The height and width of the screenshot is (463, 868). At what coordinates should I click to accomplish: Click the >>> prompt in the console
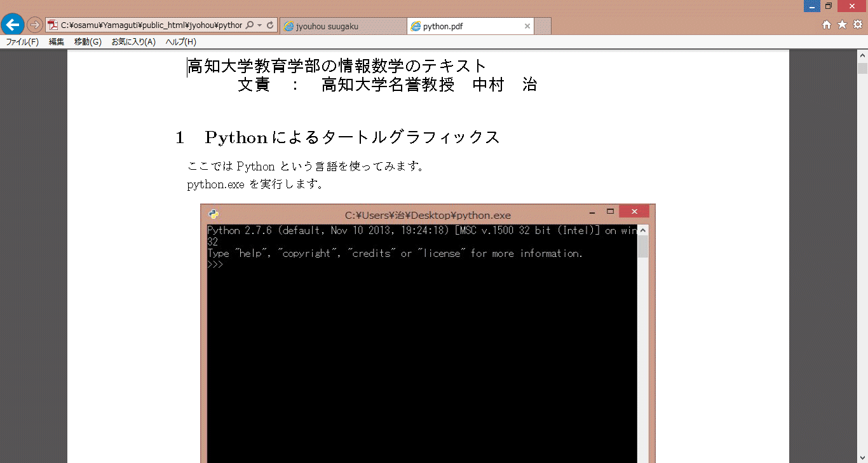tap(215, 265)
